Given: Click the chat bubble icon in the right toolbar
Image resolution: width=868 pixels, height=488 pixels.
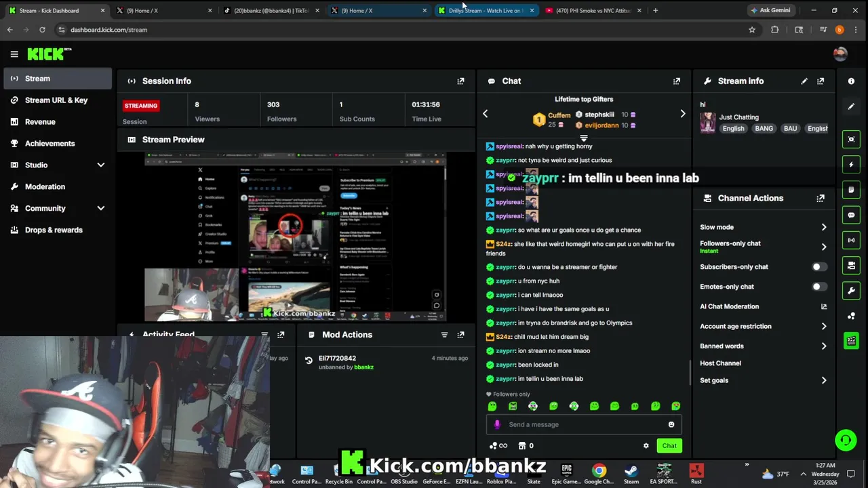Looking at the screenshot, I should point(851,215).
